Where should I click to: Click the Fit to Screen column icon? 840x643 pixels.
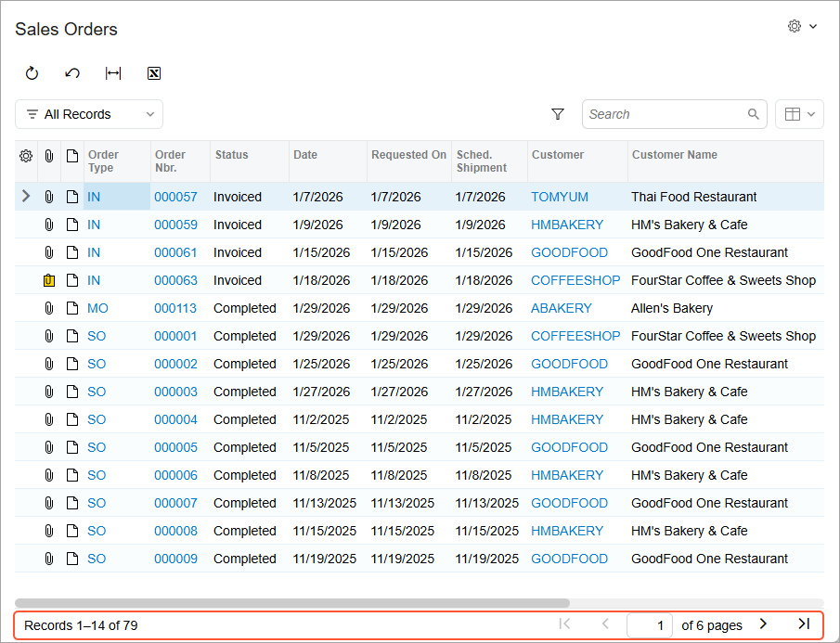(x=113, y=72)
